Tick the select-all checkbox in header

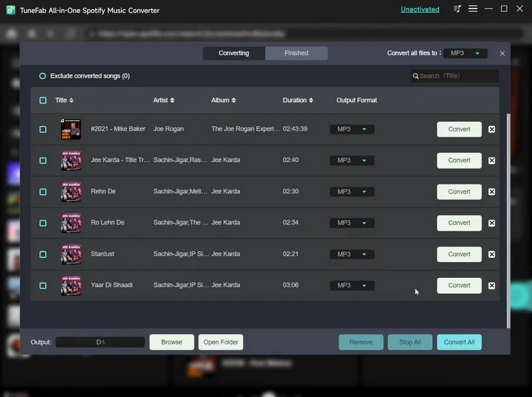tap(43, 101)
